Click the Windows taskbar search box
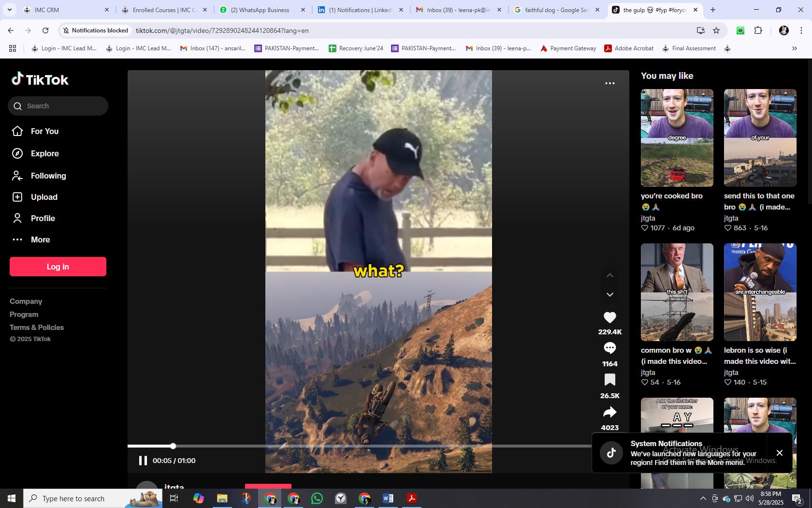 pyautogui.click(x=93, y=498)
